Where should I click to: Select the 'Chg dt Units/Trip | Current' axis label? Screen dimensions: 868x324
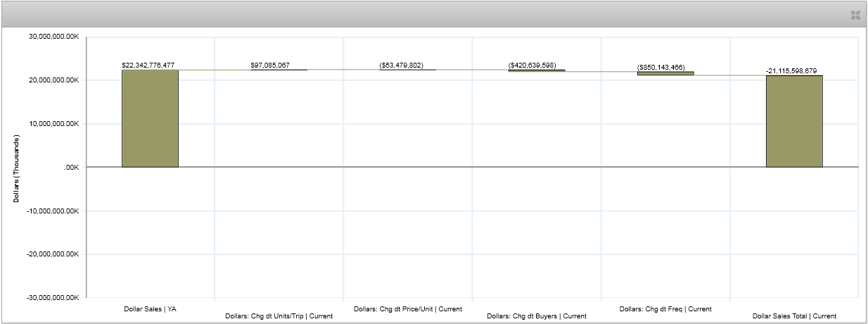point(279,316)
